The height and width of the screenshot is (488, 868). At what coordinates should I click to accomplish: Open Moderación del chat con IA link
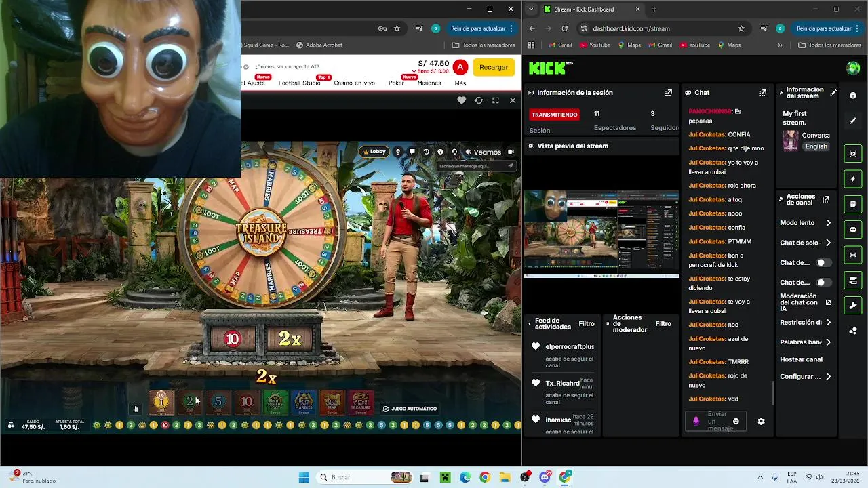click(806, 302)
